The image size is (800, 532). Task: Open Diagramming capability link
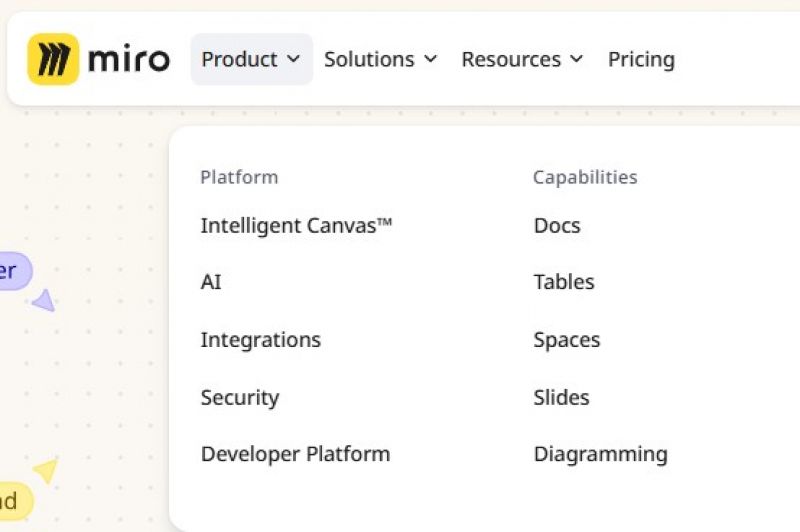pos(601,454)
